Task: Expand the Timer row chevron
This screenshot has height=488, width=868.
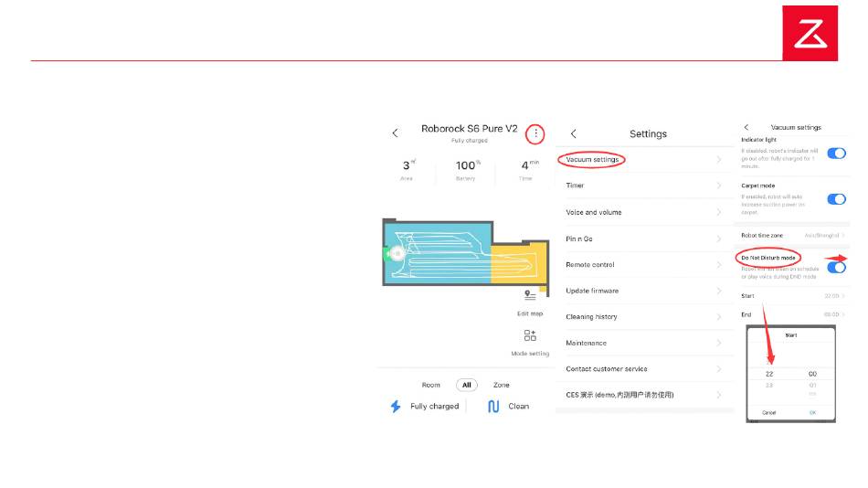Action: [x=719, y=186]
